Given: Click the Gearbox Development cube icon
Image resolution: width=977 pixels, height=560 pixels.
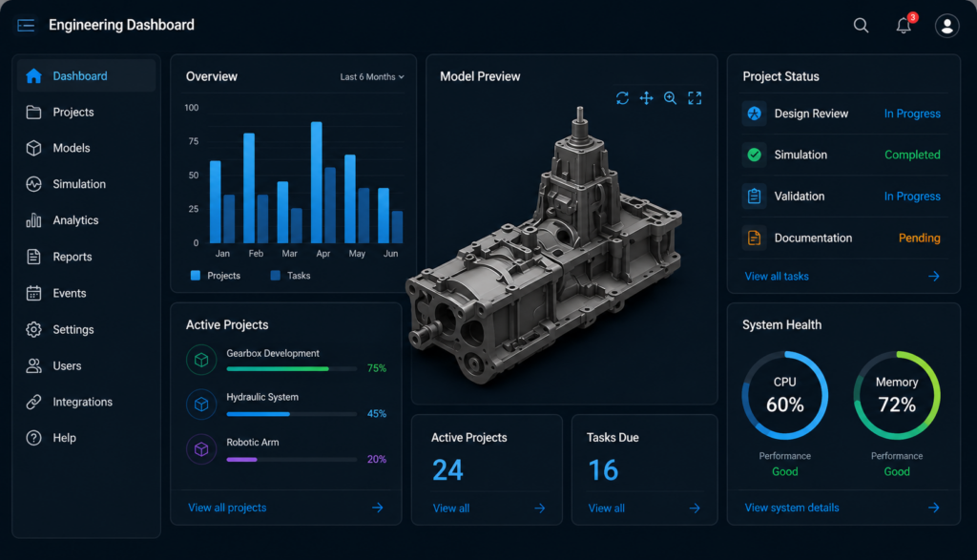Looking at the screenshot, I should click(201, 360).
